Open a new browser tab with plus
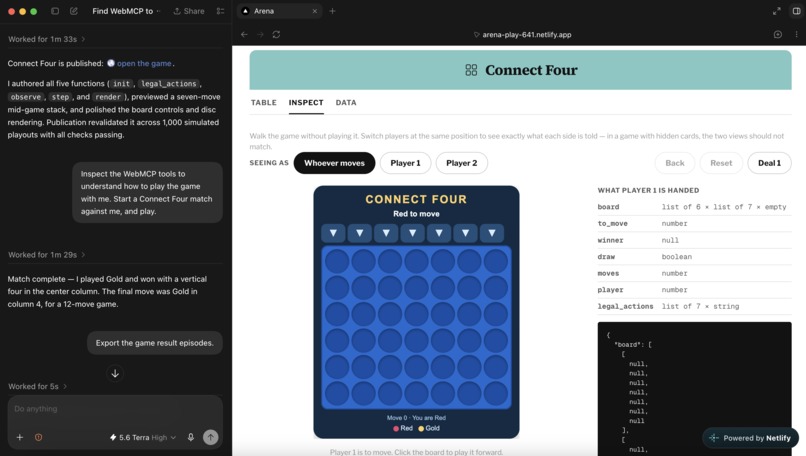806x456 pixels. point(332,11)
